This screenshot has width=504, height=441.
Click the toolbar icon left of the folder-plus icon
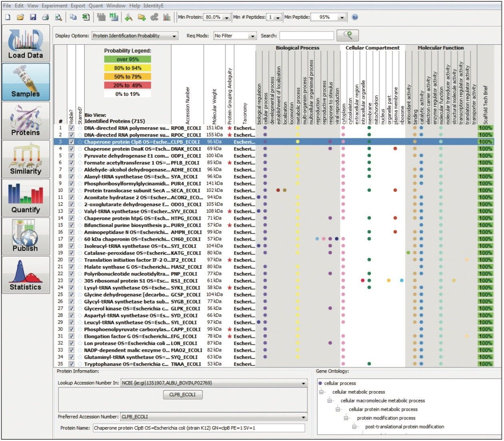pyautogui.click(x=129, y=17)
